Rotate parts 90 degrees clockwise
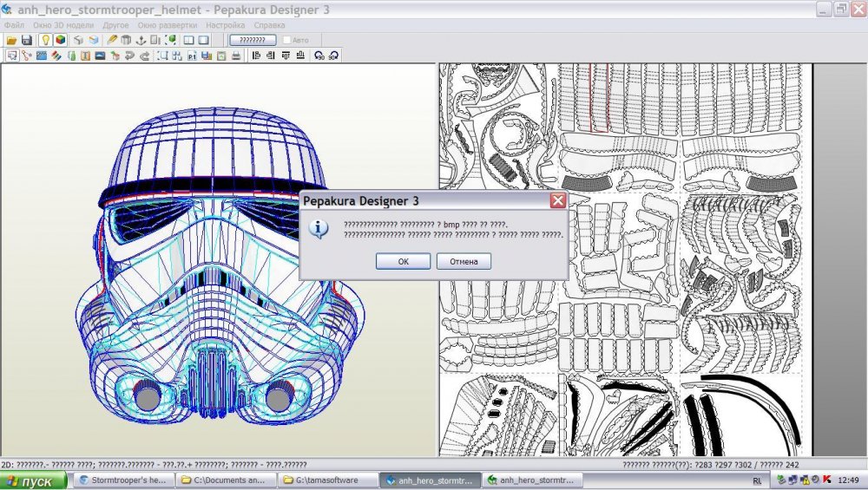This screenshot has height=490, width=868. pyautogui.click(x=334, y=56)
